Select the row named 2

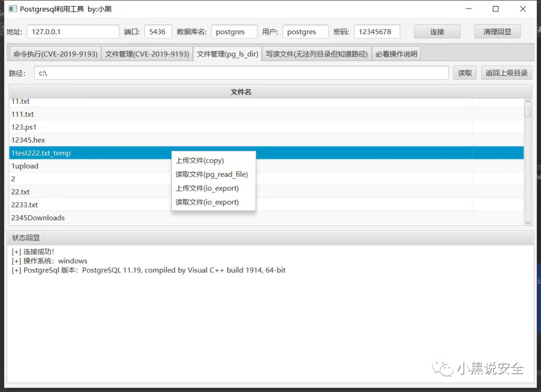266,179
